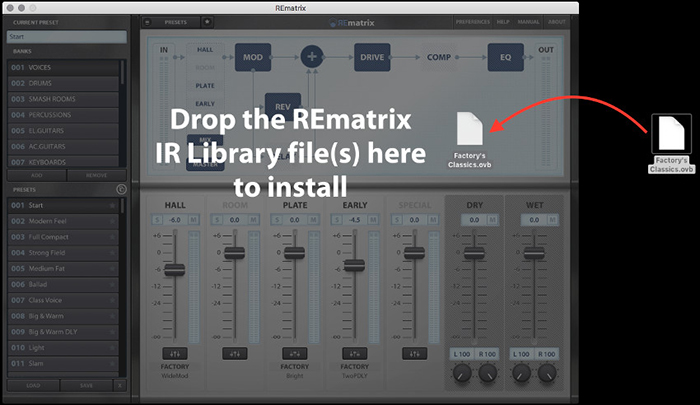This screenshot has width=700, height=405.
Task: Collapse preset sidebar with minus icon
Action: (148, 22)
